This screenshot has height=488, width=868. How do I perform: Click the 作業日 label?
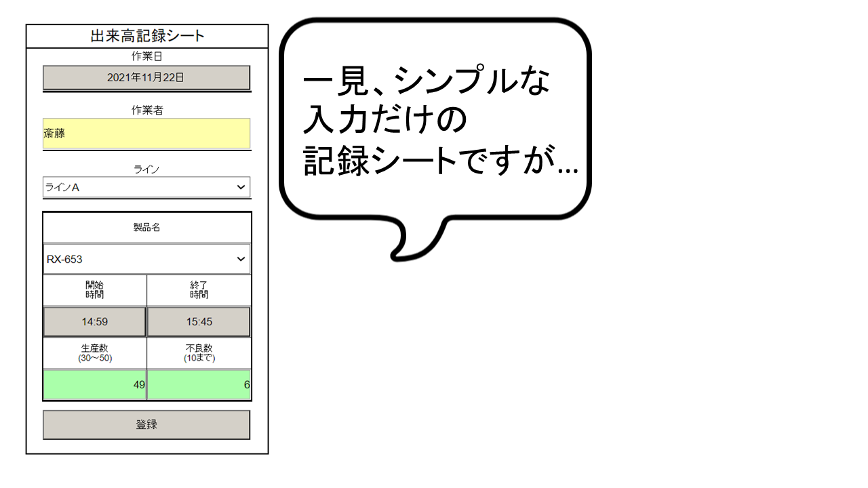pyautogui.click(x=147, y=56)
